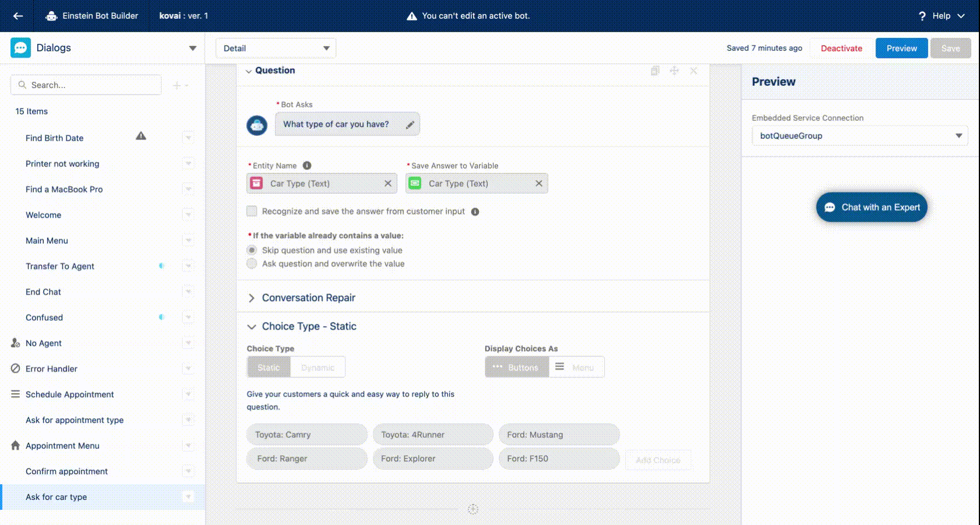This screenshot has height=525, width=980.
Task: Click the duplicate icon on the Question element
Action: coord(654,71)
